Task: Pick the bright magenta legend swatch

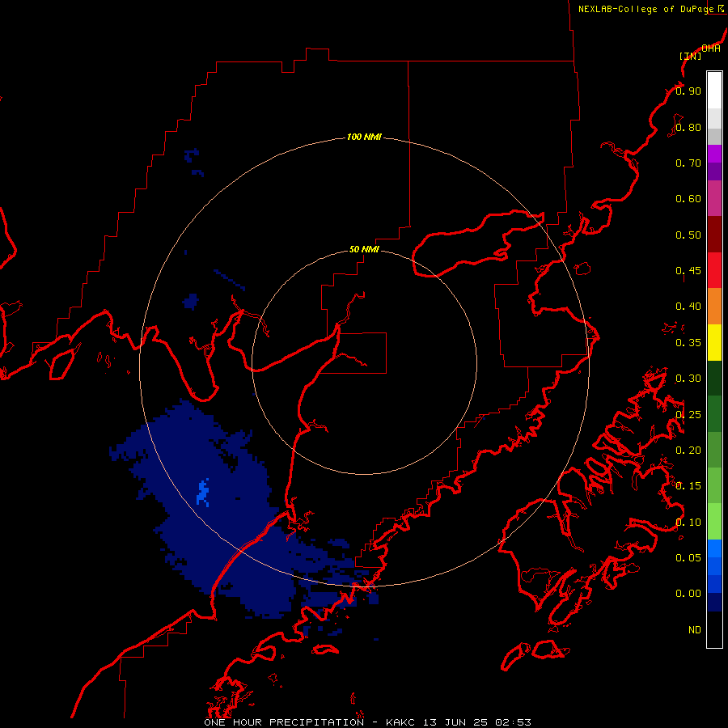Action: [714, 154]
